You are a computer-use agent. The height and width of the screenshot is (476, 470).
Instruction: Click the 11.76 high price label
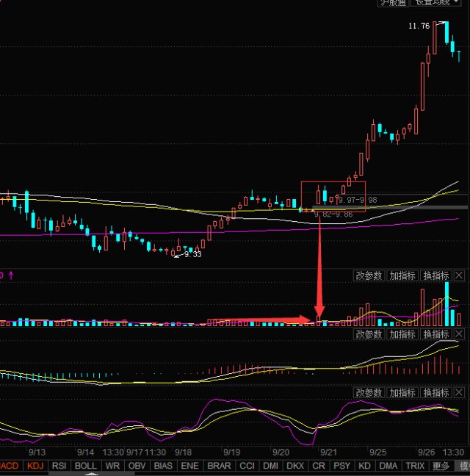pyautogui.click(x=419, y=26)
